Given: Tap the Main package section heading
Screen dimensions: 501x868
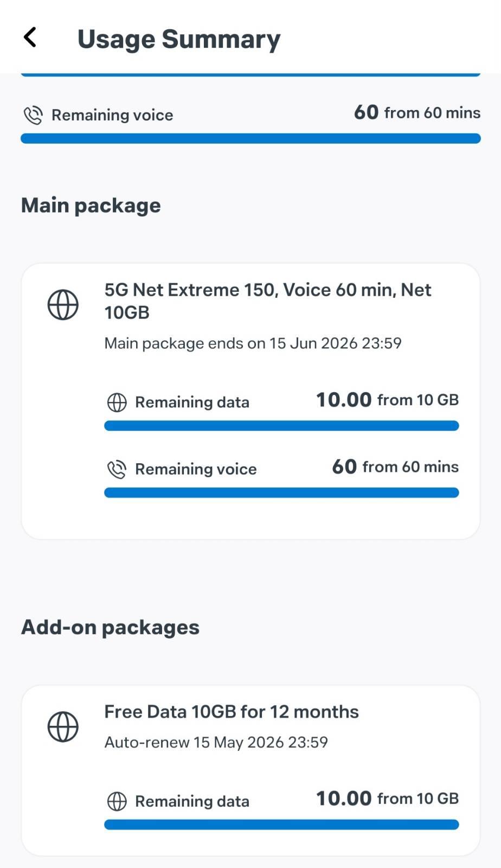Looking at the screenshot, I should coord(91,206).
